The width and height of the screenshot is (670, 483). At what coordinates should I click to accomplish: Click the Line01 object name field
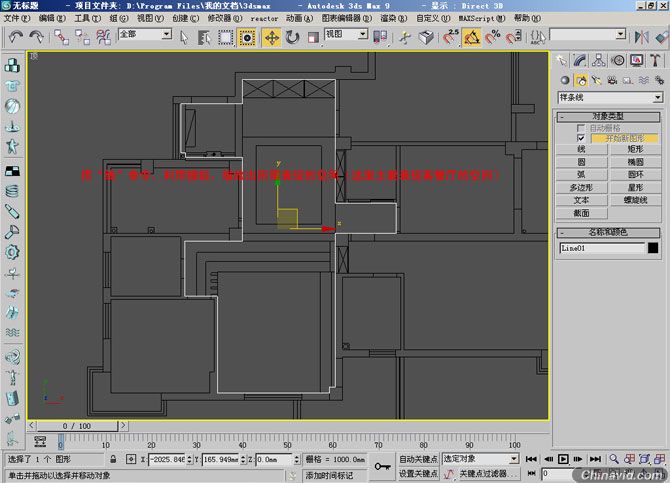coord(602,248)
